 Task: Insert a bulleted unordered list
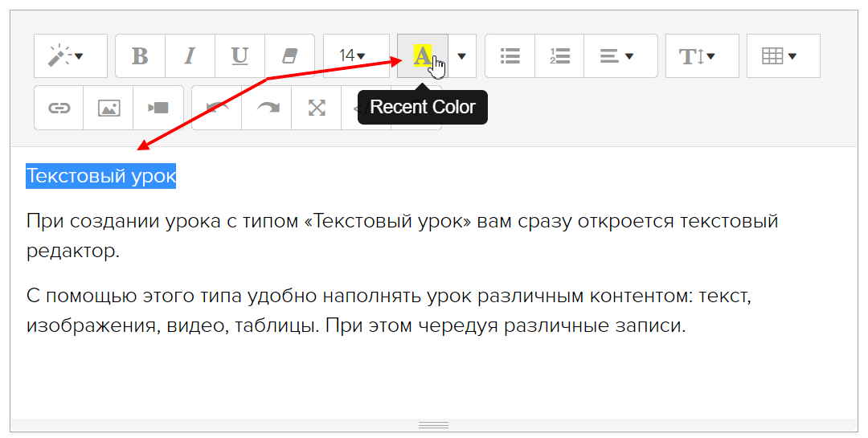510,56
